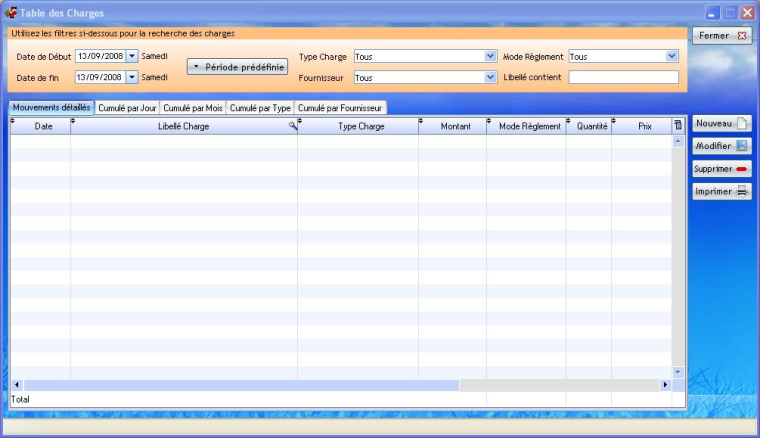Image resolution: width=760 pixels, height=438 pixels.
Task: Expand the Mode Règlement combo box
Action: [671, 56]
